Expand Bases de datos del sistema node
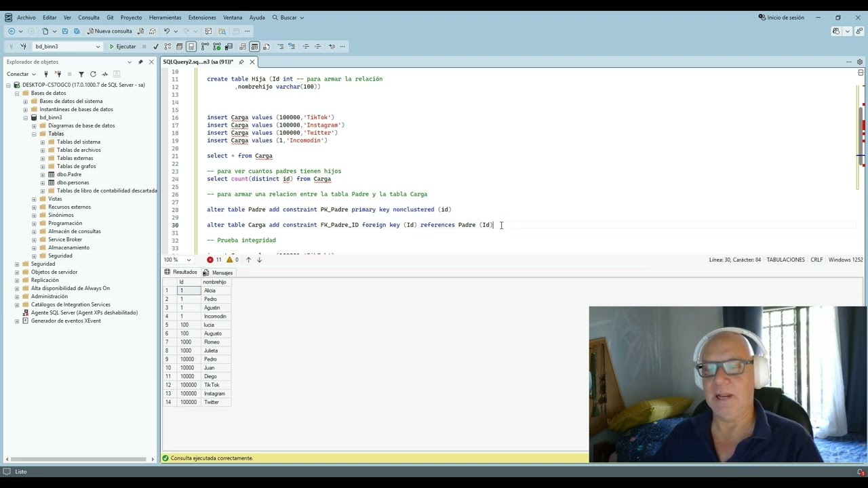868x488 pixels. [x=25, y=101]
